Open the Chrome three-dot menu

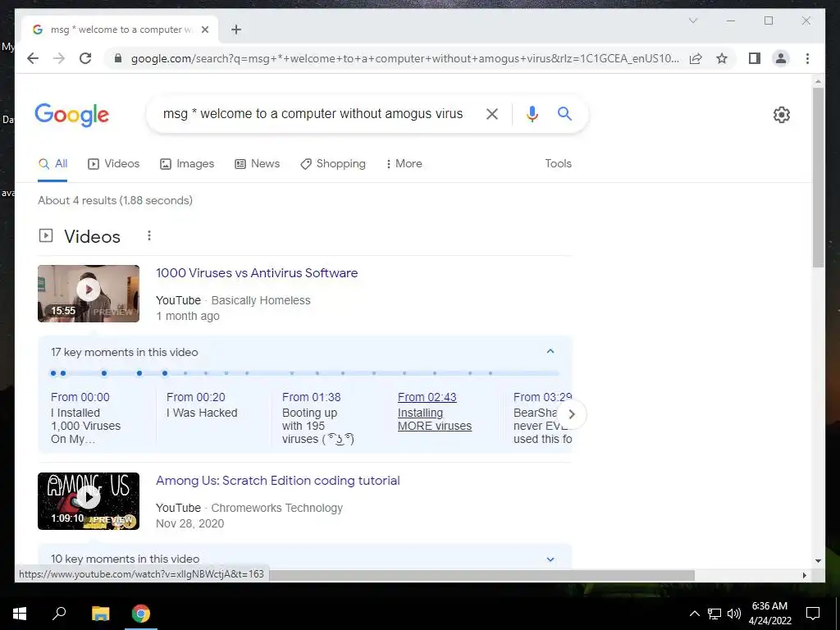coord(807,58)
